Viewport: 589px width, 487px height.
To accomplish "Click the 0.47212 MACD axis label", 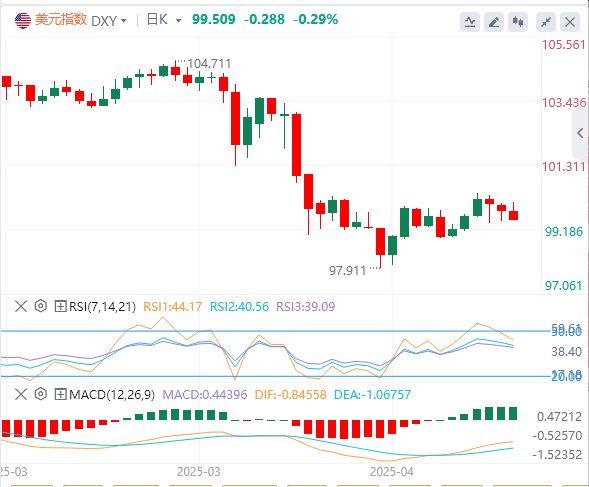I will 559,416.
